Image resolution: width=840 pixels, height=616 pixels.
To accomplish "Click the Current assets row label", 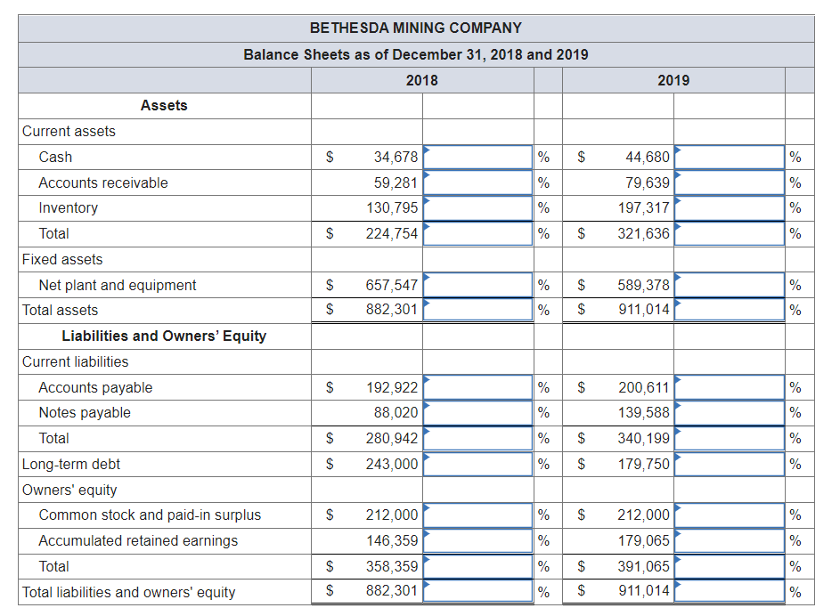I will 69,131.
